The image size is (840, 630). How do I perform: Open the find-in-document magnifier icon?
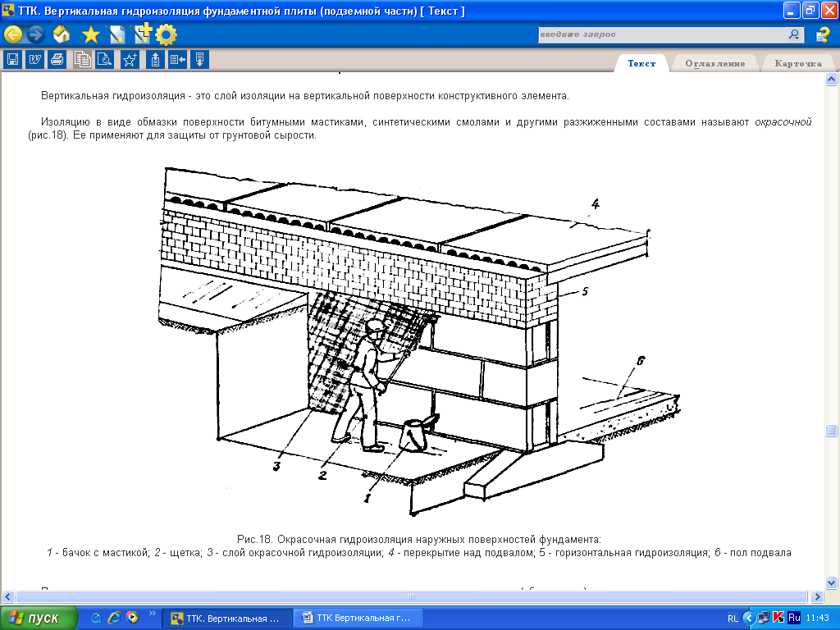coord(104,59)
